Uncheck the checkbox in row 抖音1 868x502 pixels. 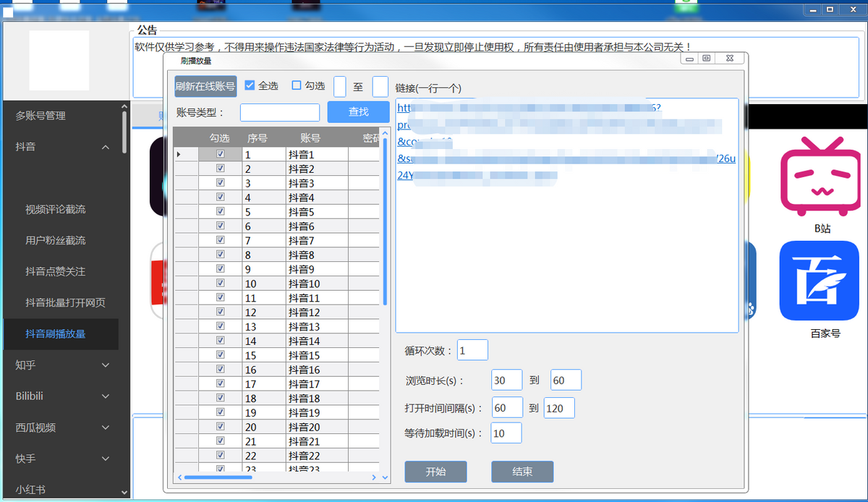[x=221, y=154]
